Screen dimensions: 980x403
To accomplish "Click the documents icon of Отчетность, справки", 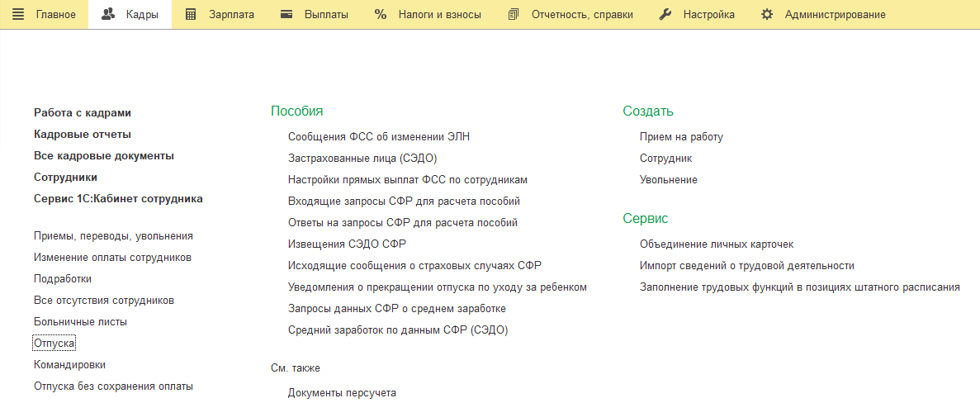I will 514,14.
